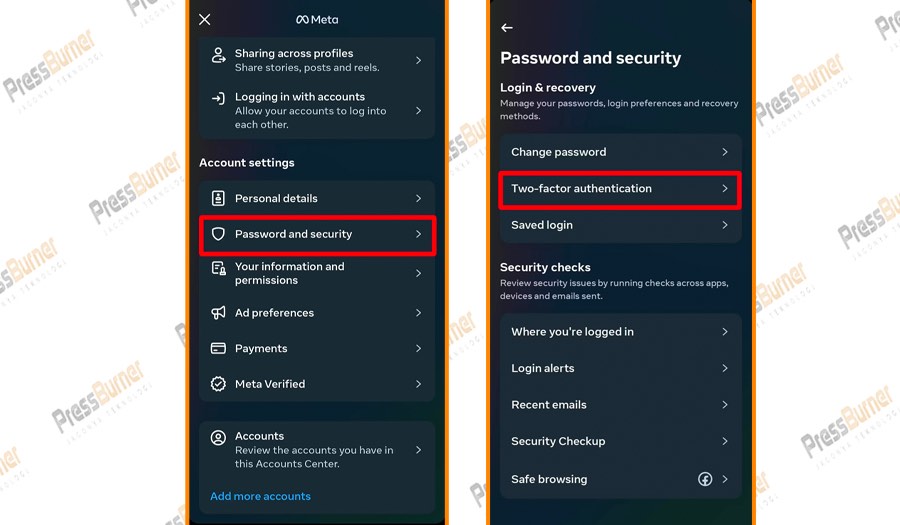Tap the Accounts profile circle icon
900x525 pixels.
click(218, 438)
